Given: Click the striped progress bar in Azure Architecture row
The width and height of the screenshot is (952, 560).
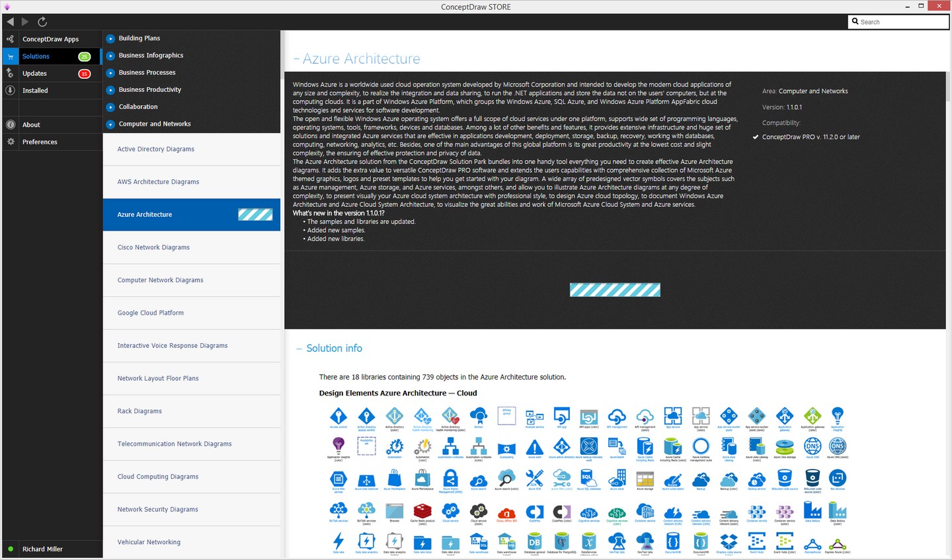Looking at the screenshot, I should pos(255,214).
